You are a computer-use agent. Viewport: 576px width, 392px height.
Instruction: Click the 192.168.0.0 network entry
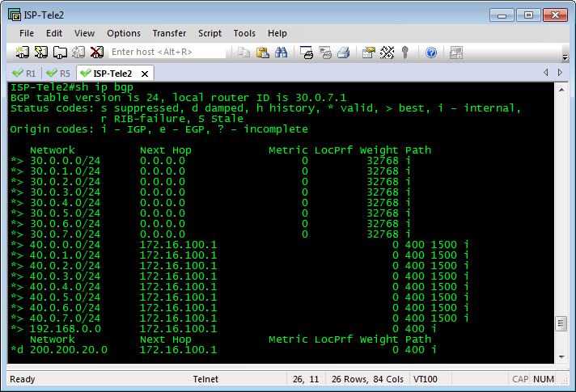pyautogui.click(x=66, y=329)
